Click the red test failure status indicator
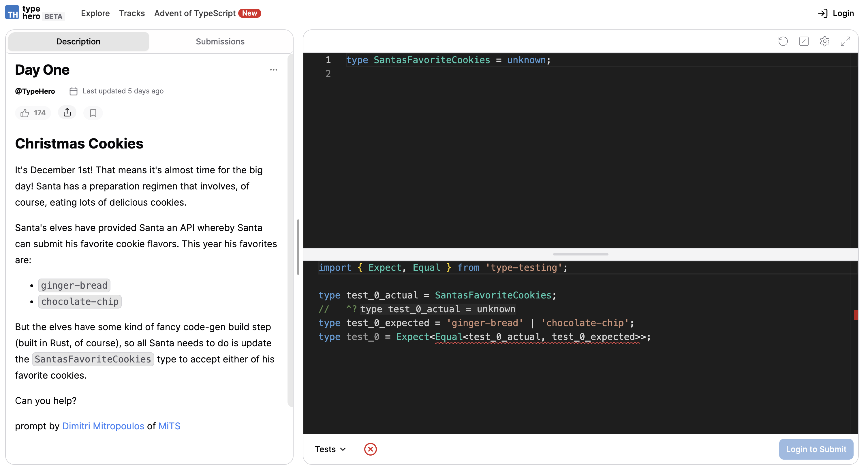The image size is (868, 470). pos(371,449)
